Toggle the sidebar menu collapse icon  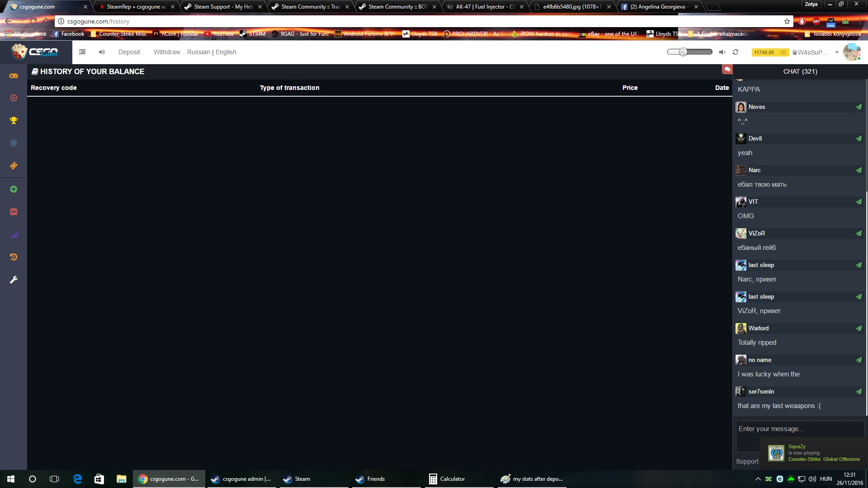tap(82, 52)
